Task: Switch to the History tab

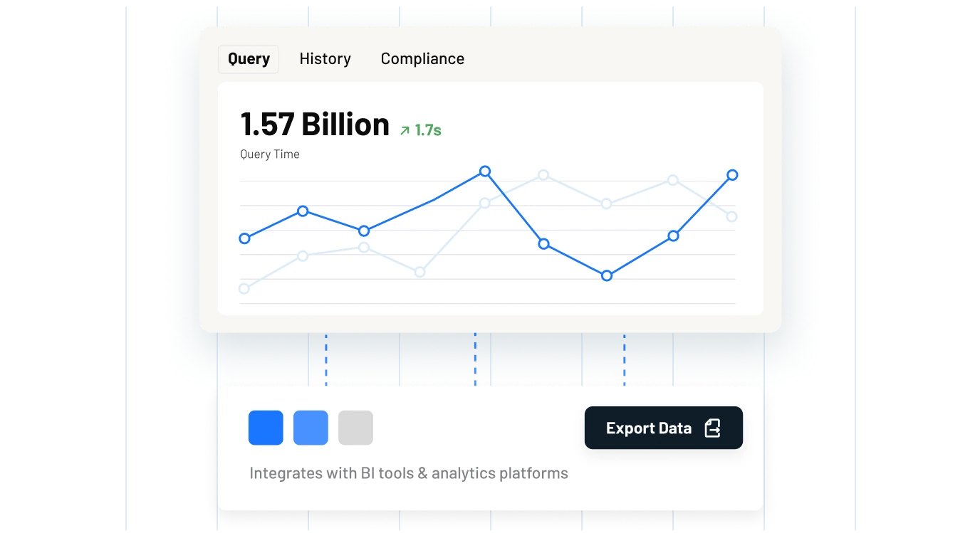Action: click(x=325, y=59)
